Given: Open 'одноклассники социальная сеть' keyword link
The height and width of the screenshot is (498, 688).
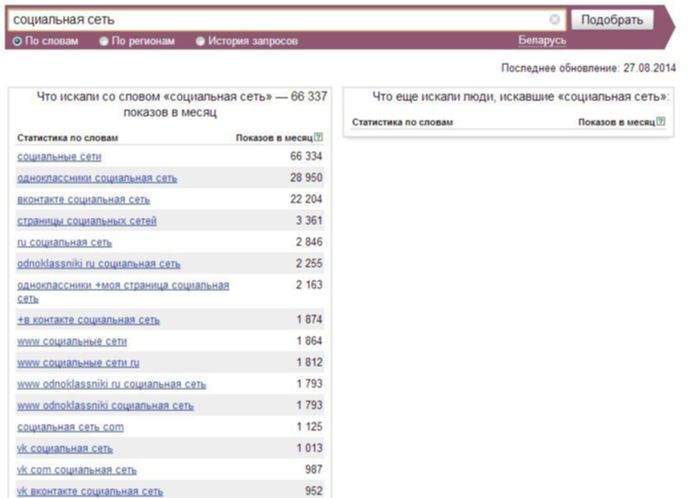Looking at the screenshot, I should click(97, 178).
